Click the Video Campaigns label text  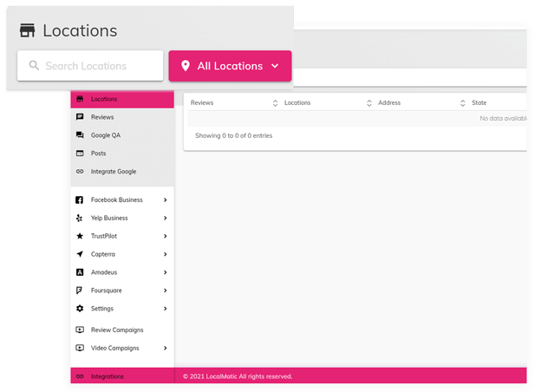(115, 348)
